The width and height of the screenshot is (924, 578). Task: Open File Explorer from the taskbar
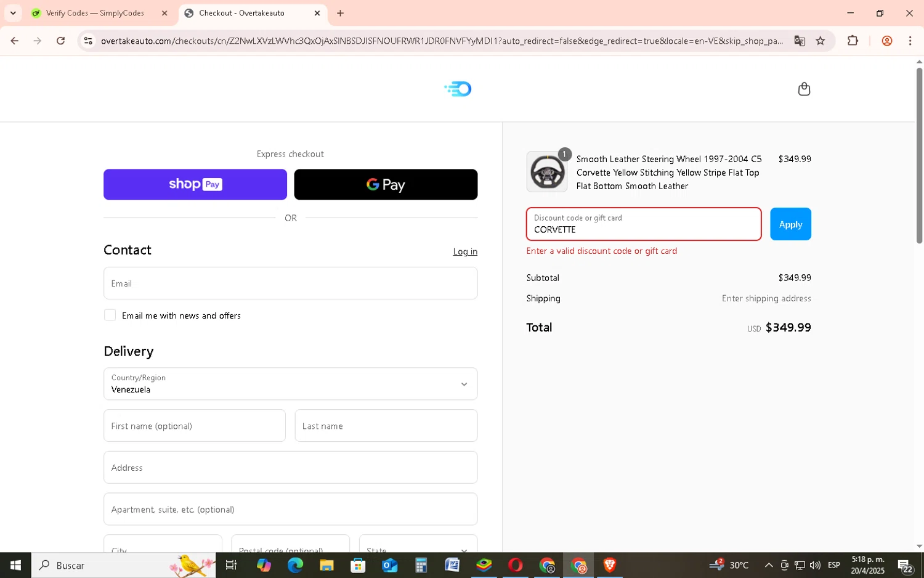(x=326, y=565)
